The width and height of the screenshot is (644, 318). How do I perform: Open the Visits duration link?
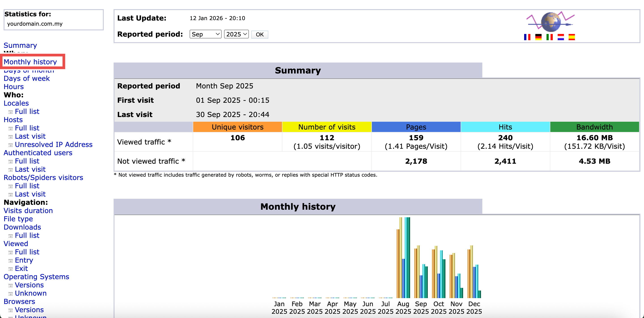coord(28,211)
